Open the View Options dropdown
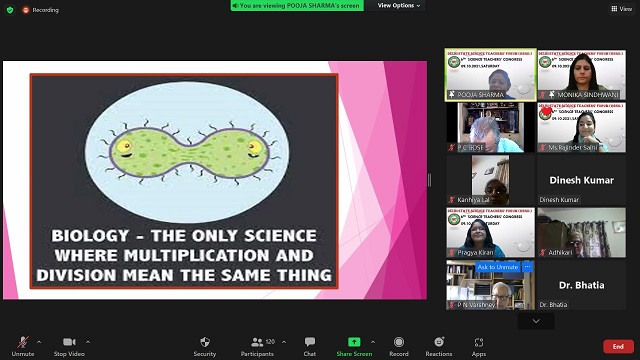The width and height of the screenshot is (640, 360). click(399, 5)
